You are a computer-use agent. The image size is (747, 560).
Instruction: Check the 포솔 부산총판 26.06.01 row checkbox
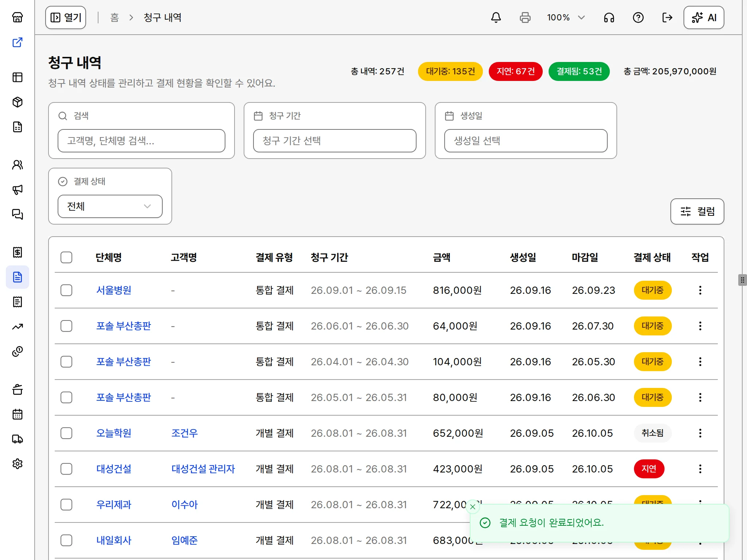pyautogui.click(x=66, y=326)
